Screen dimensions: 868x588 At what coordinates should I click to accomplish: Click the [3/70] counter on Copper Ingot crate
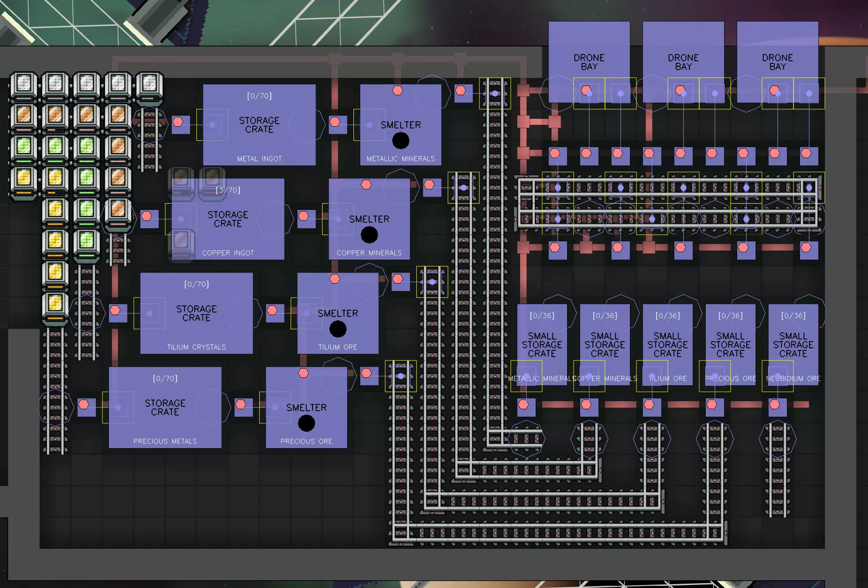click(228, 190)
